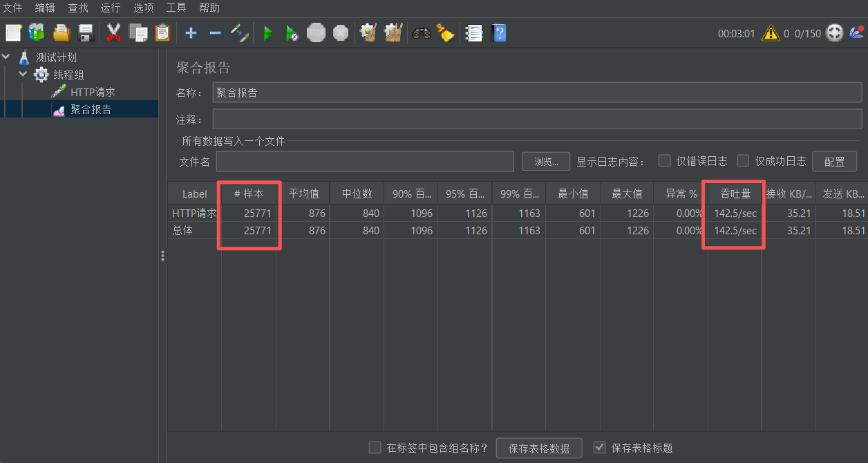
Task: Open the 选项 menu
Action: [x=143, y=8]
